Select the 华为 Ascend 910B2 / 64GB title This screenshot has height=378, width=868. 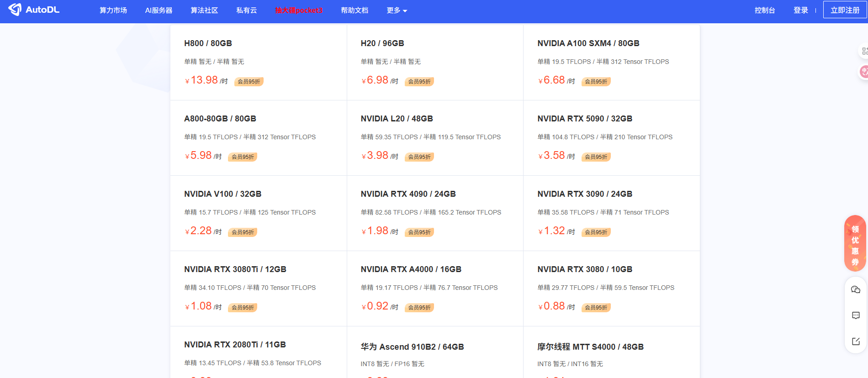coord(413,347)
